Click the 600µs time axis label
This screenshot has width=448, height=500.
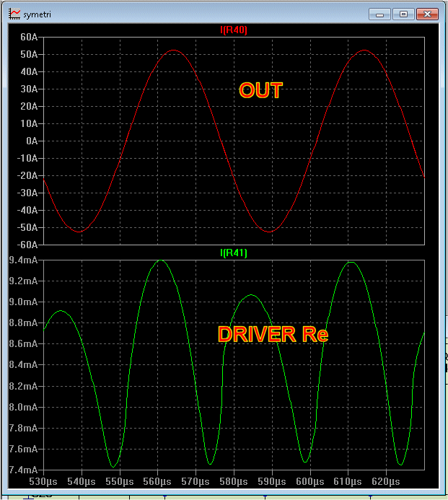click(310, 481)
